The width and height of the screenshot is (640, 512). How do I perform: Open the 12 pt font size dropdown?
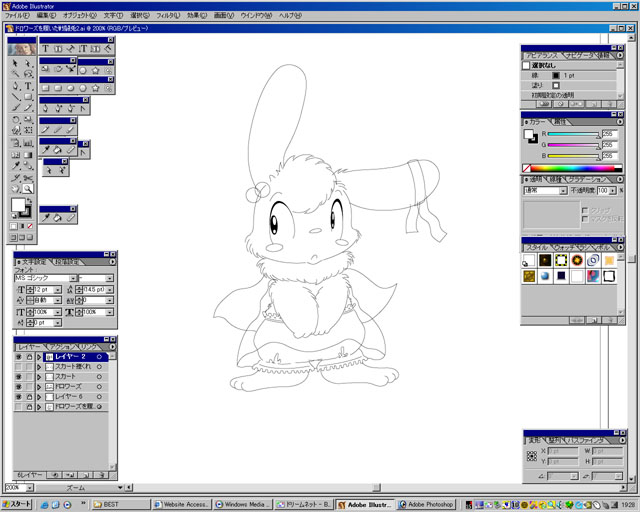tap(58, 289)
